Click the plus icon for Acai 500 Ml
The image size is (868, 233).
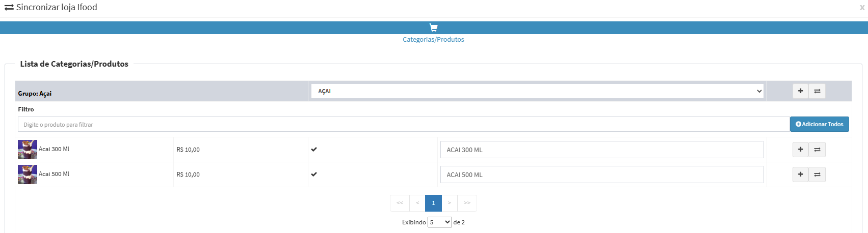(x=800, y=174)
